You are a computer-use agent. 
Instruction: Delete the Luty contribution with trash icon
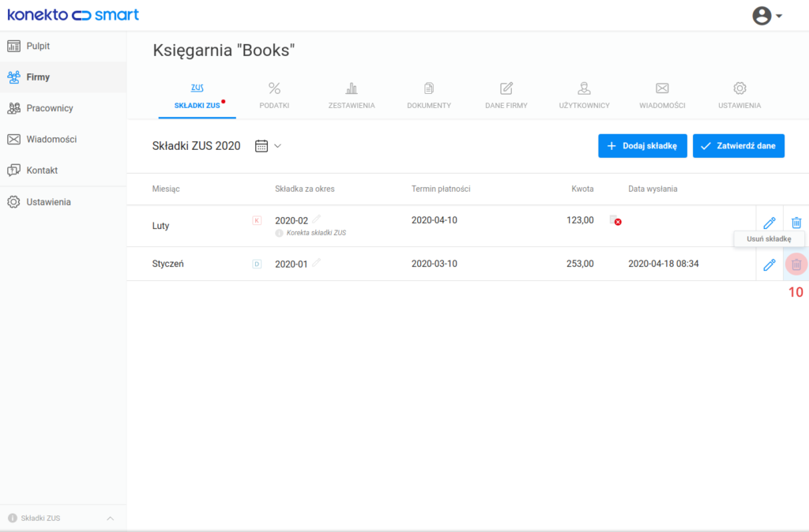(796, 222)
